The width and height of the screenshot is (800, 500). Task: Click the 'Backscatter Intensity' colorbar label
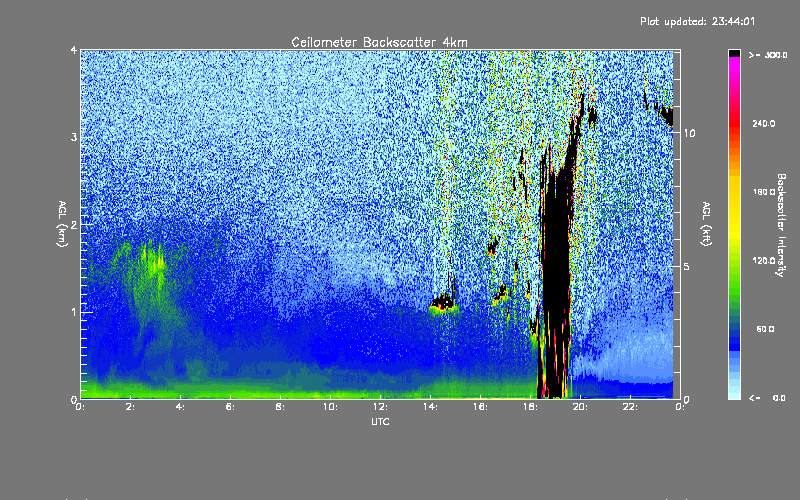[x=781, y=225]
